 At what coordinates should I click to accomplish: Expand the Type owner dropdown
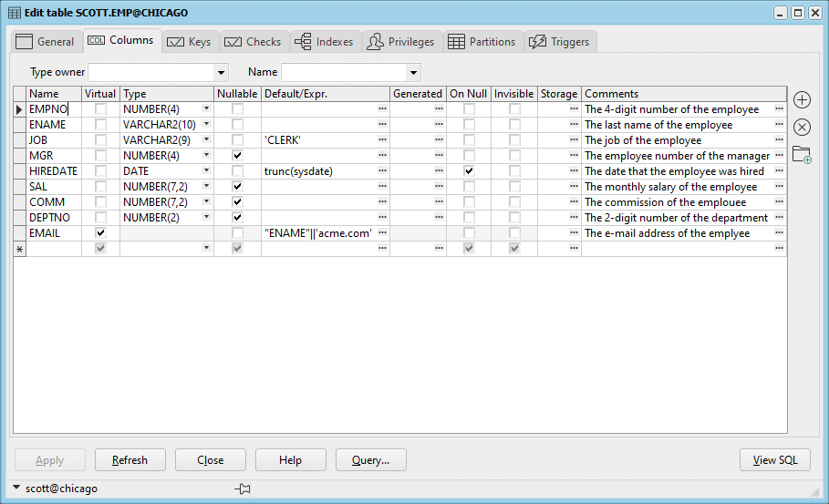[x=221, y=72]
